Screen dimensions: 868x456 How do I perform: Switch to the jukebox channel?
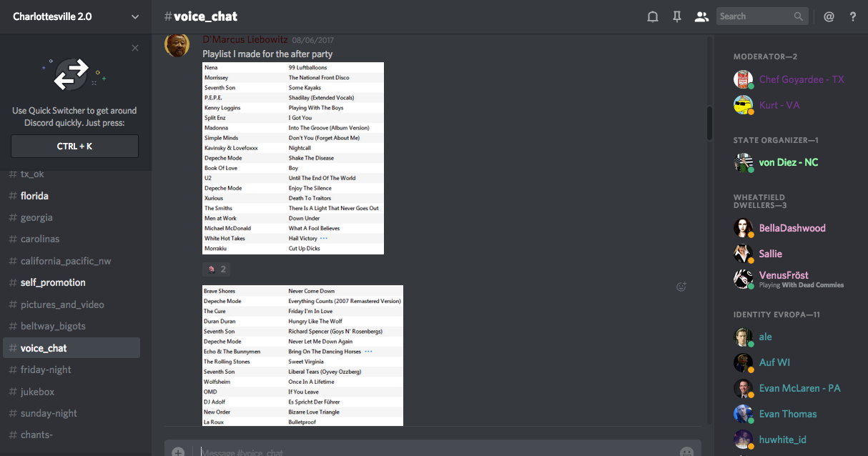37,392
